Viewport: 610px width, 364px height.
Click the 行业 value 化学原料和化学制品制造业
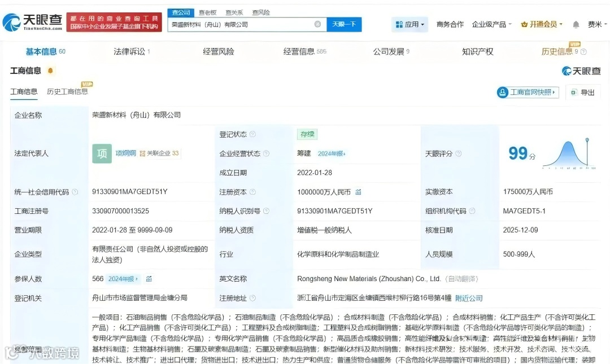(x=338, y=254)
